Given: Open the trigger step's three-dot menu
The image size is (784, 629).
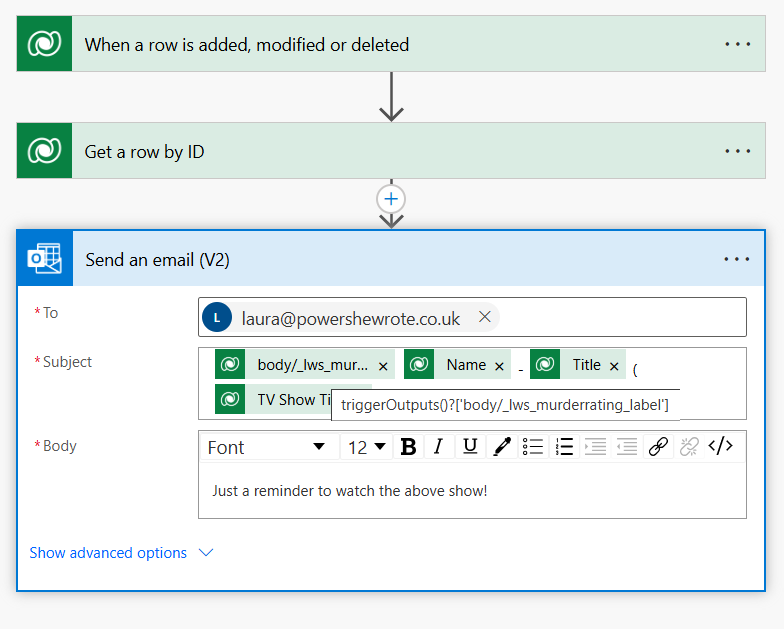Looking at the screenshot, I should (x=738, y=44).
